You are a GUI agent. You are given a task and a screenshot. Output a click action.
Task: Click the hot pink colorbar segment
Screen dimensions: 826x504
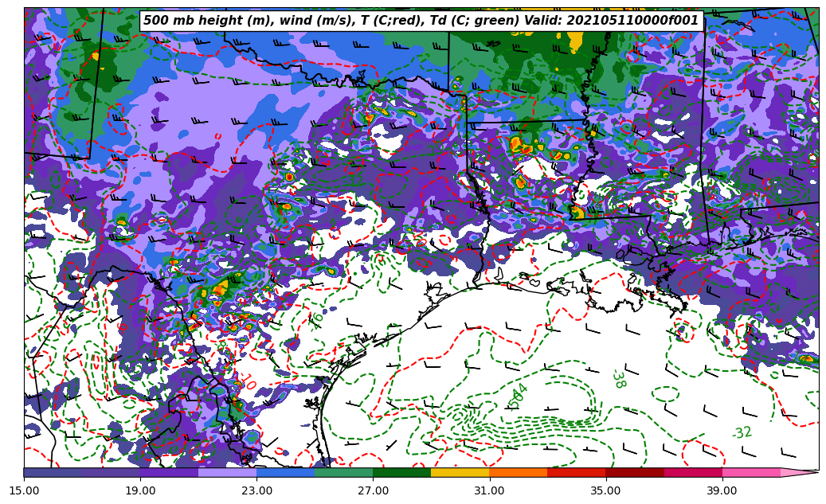750,472
